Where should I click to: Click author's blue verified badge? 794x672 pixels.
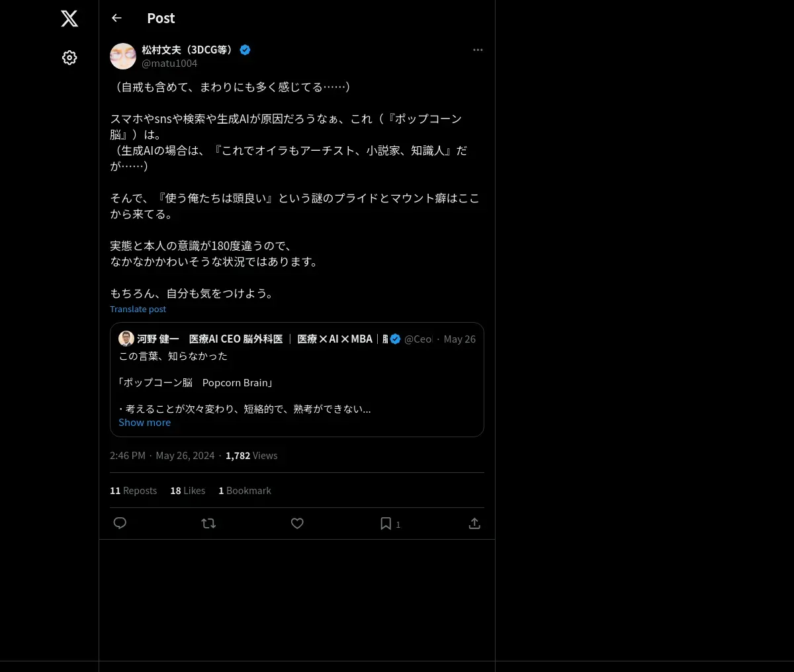coord(245,50)
